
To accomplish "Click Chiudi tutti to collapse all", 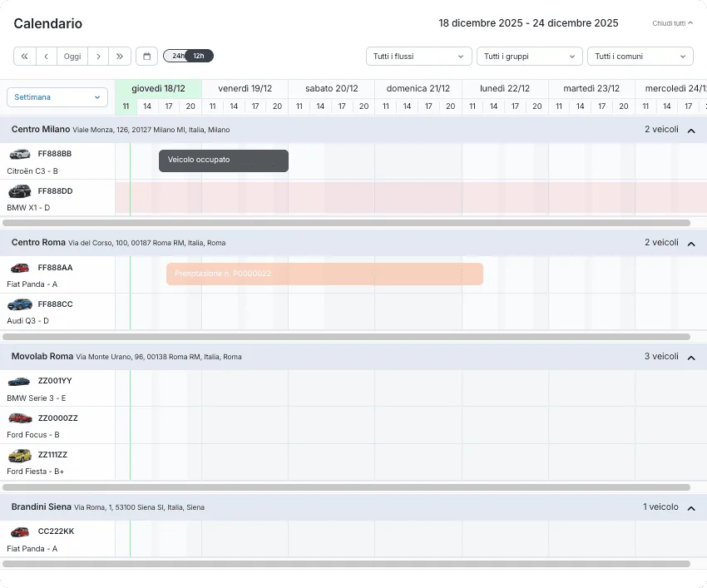I will coord(672,23).
